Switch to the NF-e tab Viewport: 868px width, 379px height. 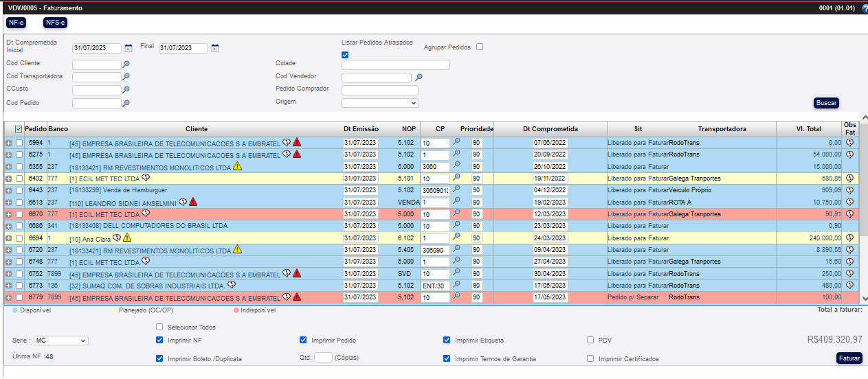coord(16,23)
